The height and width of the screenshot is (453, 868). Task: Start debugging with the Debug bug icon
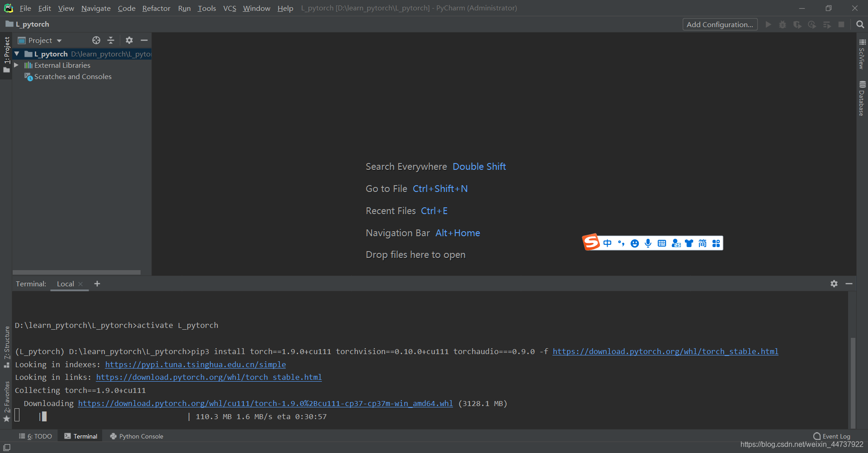(x=783, y=24)
